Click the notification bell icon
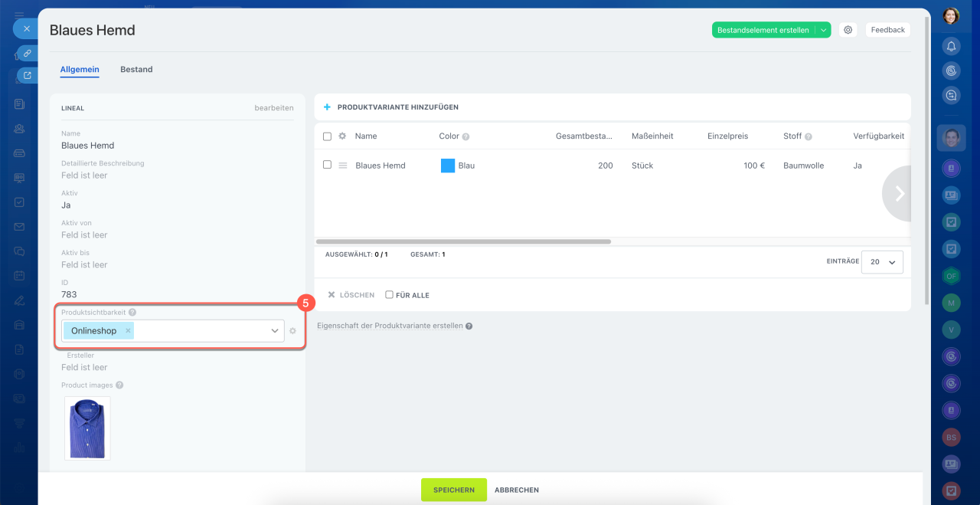The height and width of the screenshot is (505, 980). (x=951, y=46)
